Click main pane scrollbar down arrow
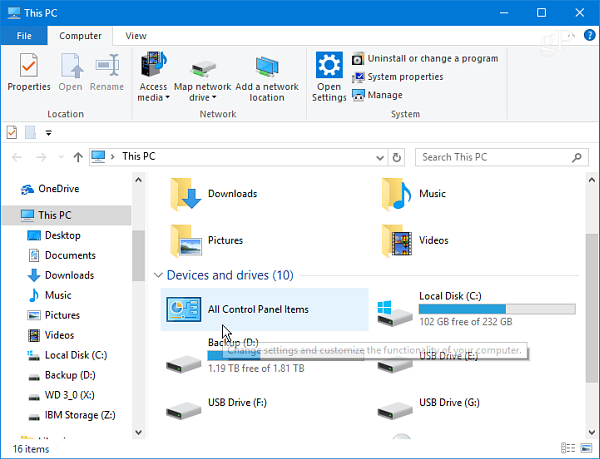Image resolution: width=600 pixels, height=459 pixels. click(592, 433)
